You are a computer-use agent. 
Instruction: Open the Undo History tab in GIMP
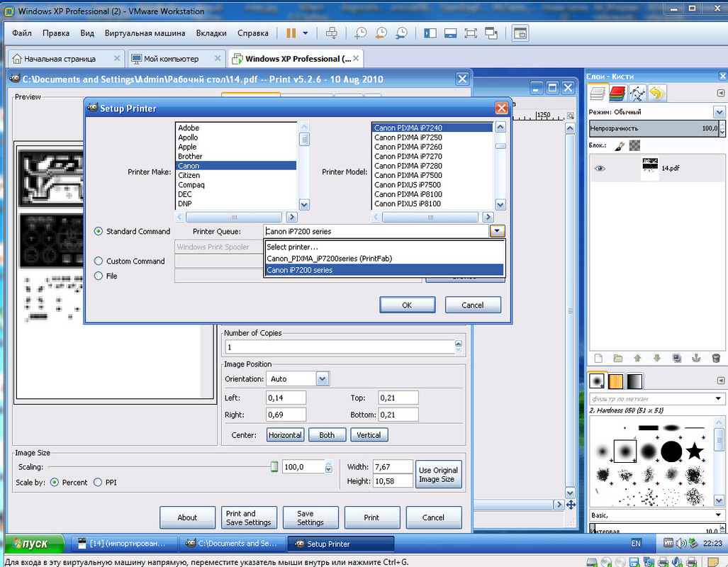pos(657,94)
